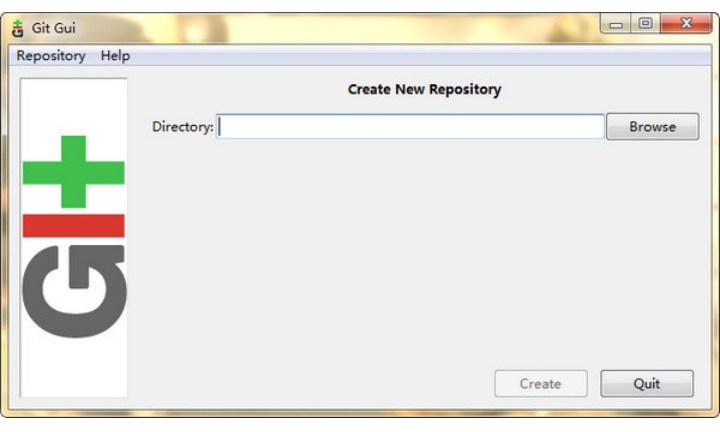Click the Git Gui title bar icon

(x=17, y=28)
